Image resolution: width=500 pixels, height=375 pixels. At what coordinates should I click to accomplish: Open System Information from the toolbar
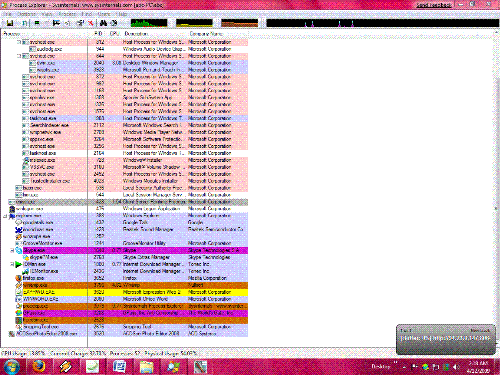click(x=37, y=23)
